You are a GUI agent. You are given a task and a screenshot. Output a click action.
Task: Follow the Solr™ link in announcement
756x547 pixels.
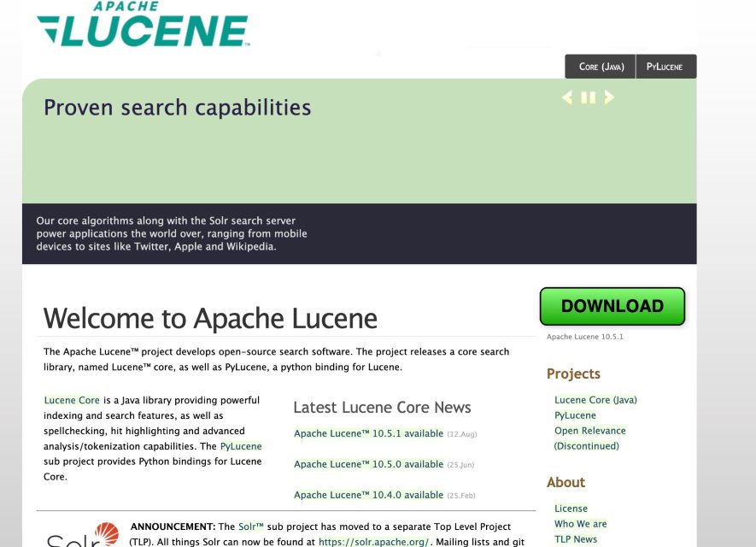tap(250, 526)
